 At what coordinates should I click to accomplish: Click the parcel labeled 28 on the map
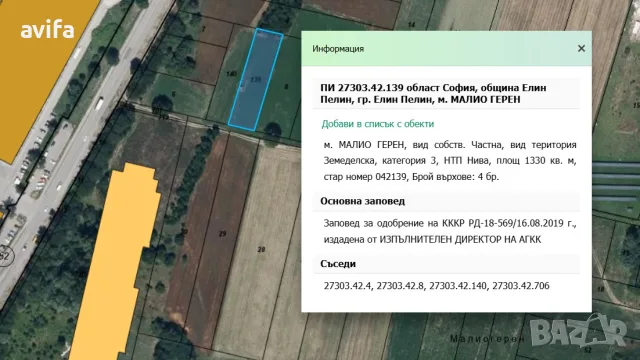pyautogui.click(x=261, y=249)
